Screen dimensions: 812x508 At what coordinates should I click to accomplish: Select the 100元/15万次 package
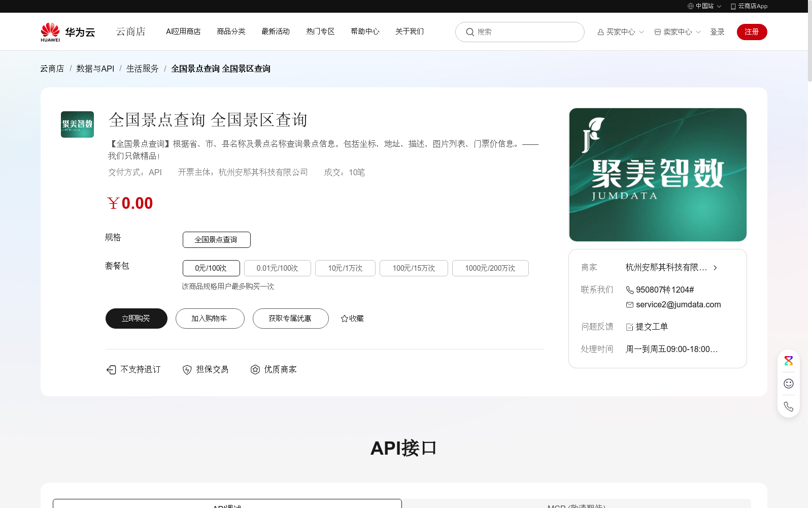click(414, 268)
